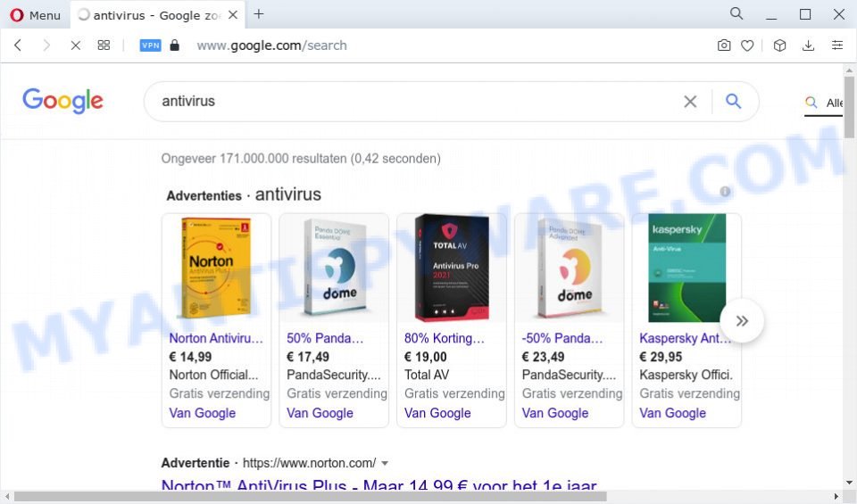857x504 pixels.
Task: Click Van Google under Kaspersky ad
Action: point(672,413)
